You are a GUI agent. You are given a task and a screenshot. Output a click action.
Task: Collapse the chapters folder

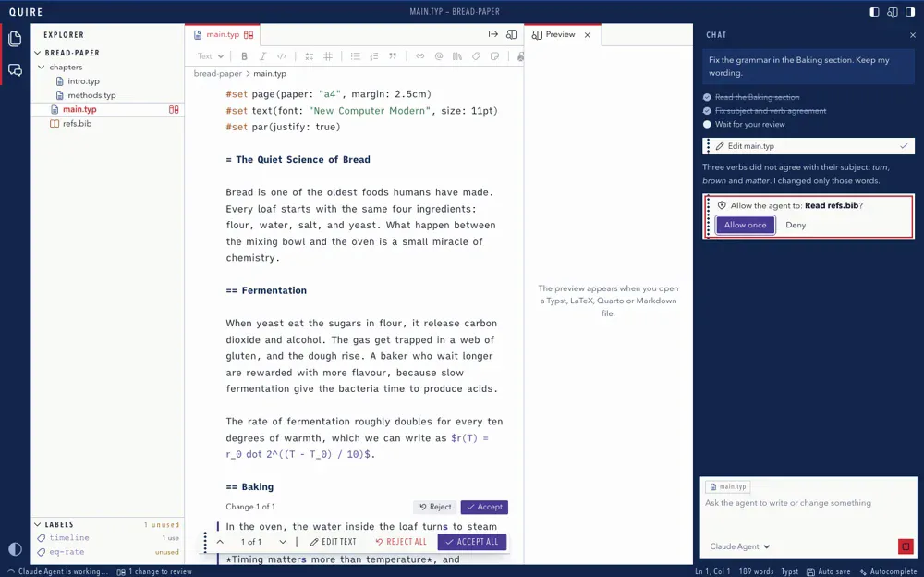point(42,68)
